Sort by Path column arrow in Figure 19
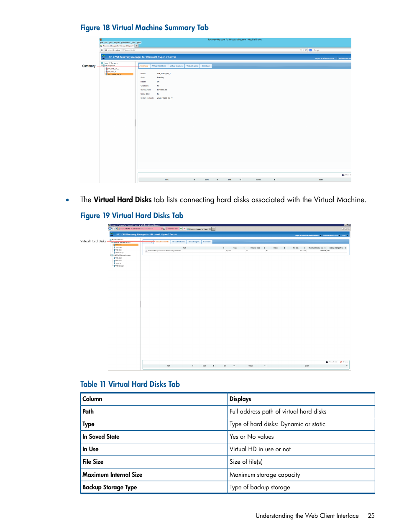Viewport: 399px width, 532px height. [x=224, y=248]
